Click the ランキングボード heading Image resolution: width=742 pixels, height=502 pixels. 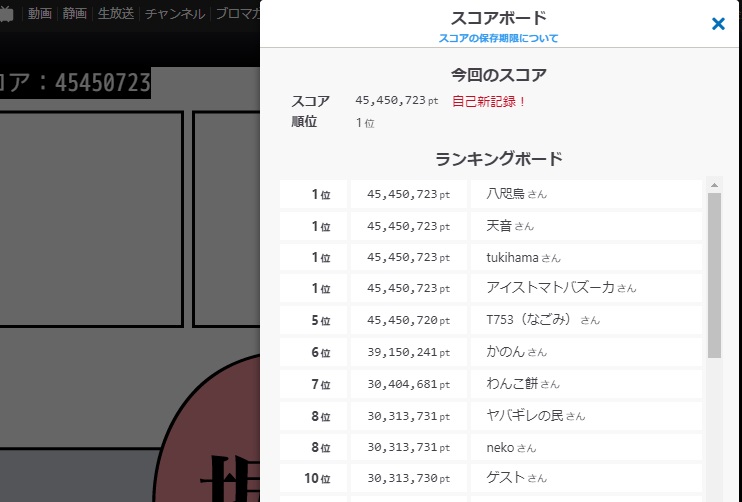point(498,159)
